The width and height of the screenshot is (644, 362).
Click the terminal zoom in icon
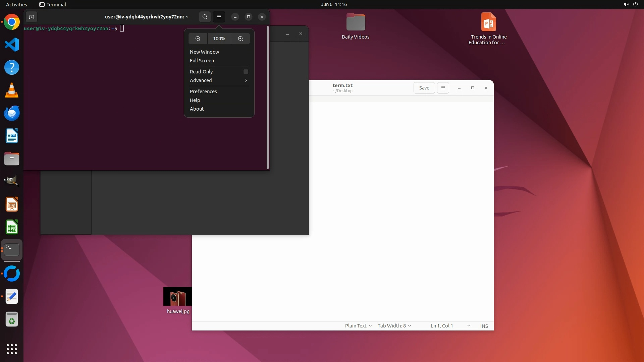[240, 39]
